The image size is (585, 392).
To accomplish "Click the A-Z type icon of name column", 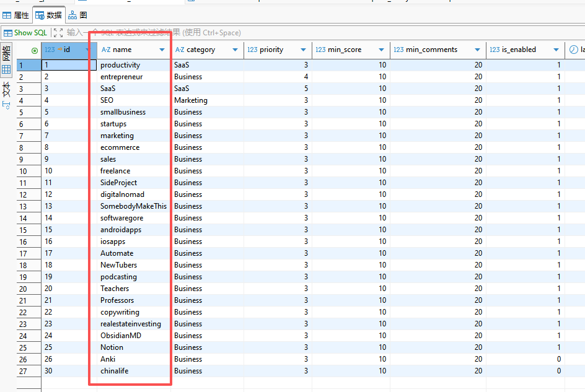I will [x=106, y=50].
